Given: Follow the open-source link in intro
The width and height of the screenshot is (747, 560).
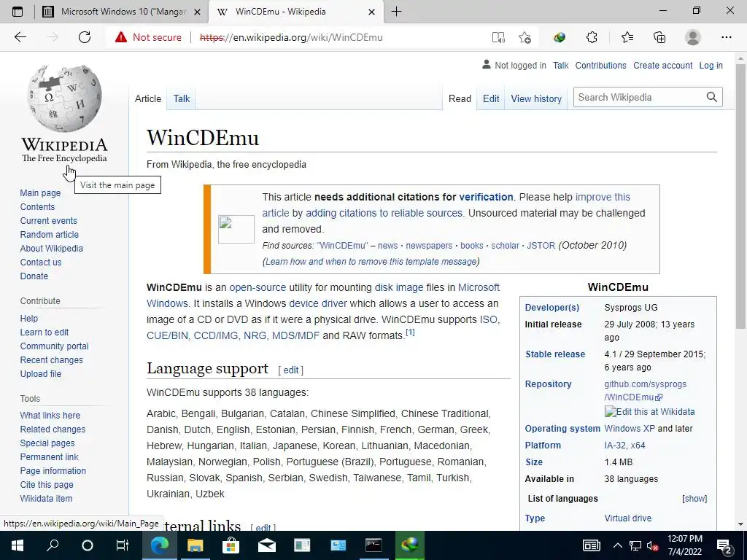Looking at the screenshot, I should tap(258, 287).
